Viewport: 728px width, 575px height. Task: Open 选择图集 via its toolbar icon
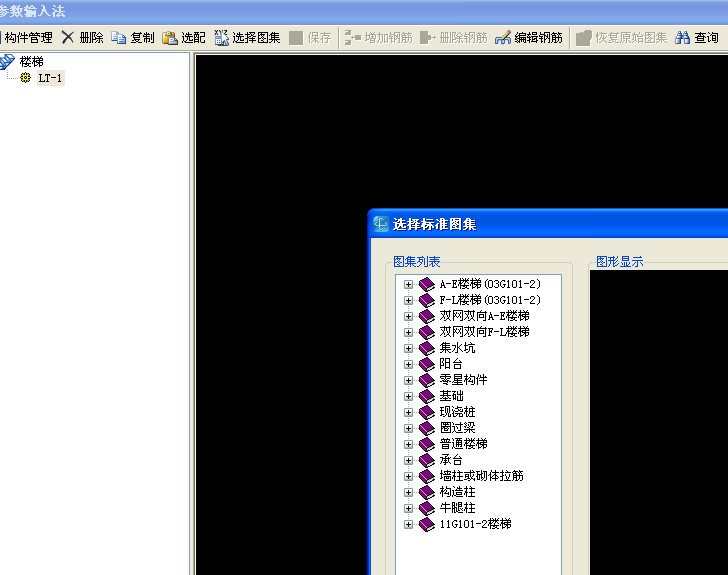click(221, 38)
